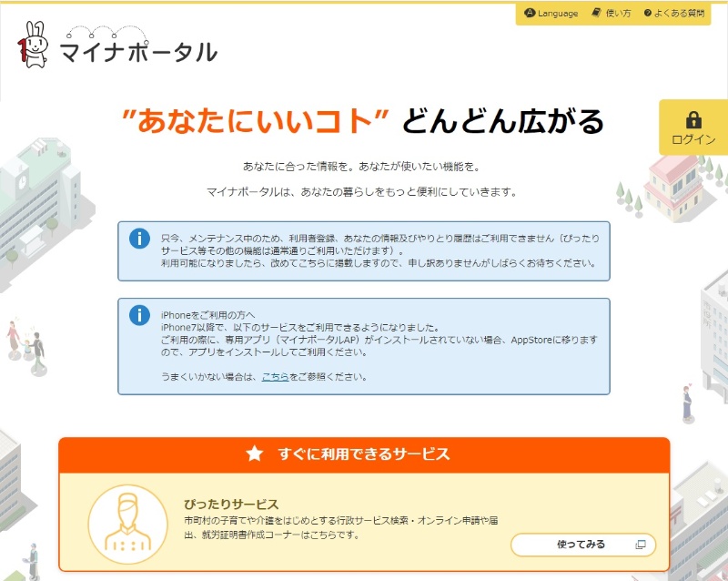Click the すぐに利用できるサービス header text

(364, 454)
